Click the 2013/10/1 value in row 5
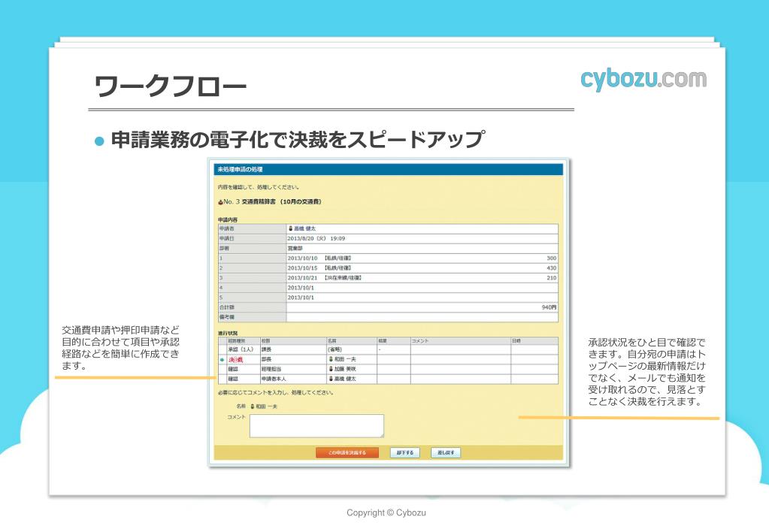Viewport: 769px width, 532px height. tap(301, 297)
